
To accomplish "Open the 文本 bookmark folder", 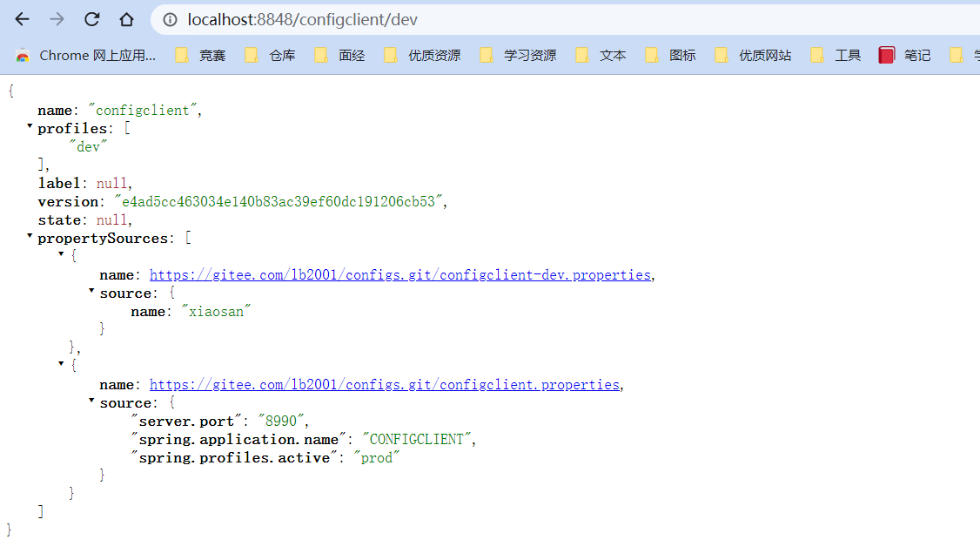I will point(601,56).
